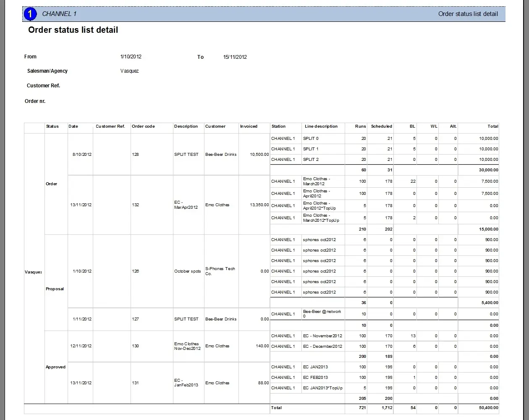Select the Invoiced column header
Image resolution: width=529 pixels, height=420 pixels.
click(249, 126)
